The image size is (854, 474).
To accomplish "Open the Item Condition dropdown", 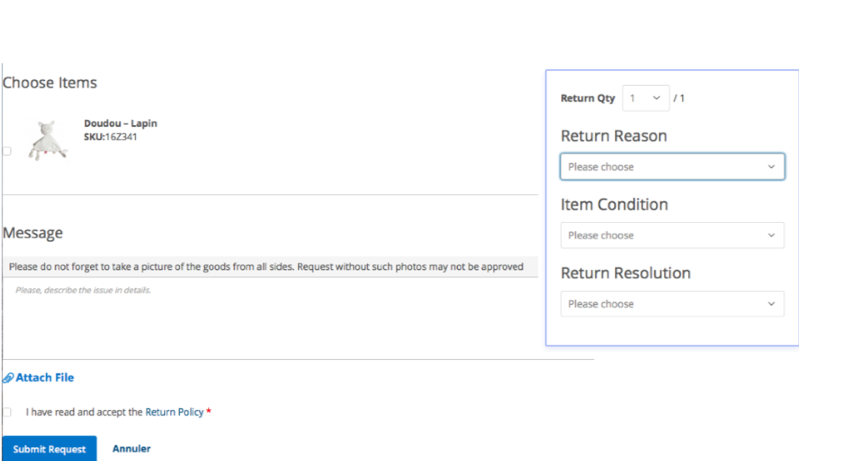I will (x=672, y=235).
